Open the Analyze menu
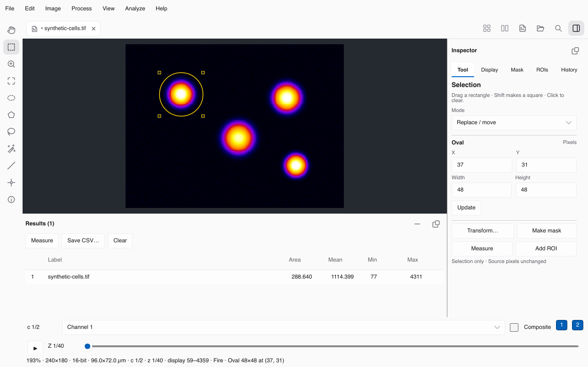The image size is (588, 367). pyautogui.click(x=135, y=8)
